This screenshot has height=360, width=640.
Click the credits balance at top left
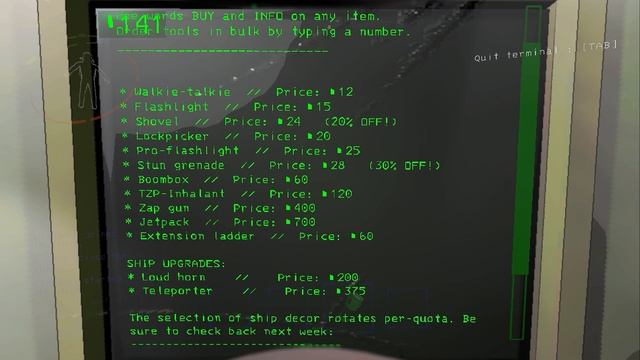(x=135, y=24)
